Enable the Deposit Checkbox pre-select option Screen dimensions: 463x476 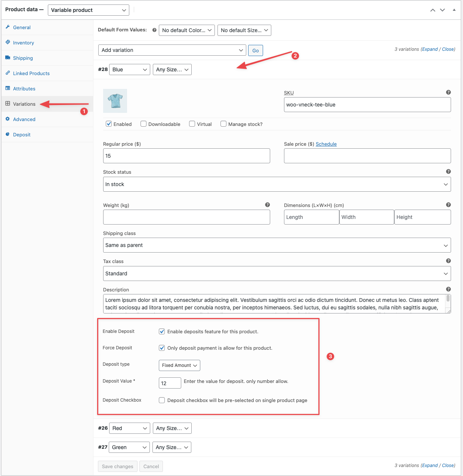coord(162,400)
